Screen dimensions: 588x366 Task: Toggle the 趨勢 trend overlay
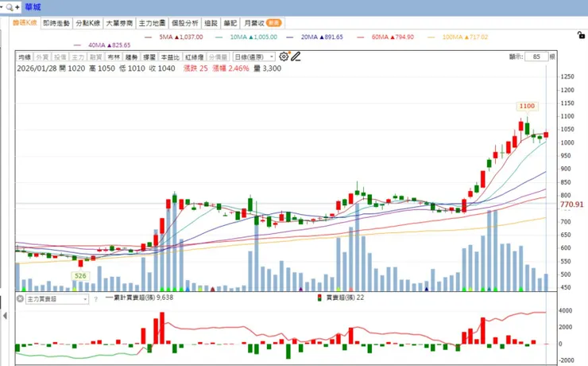coord(131,57)
